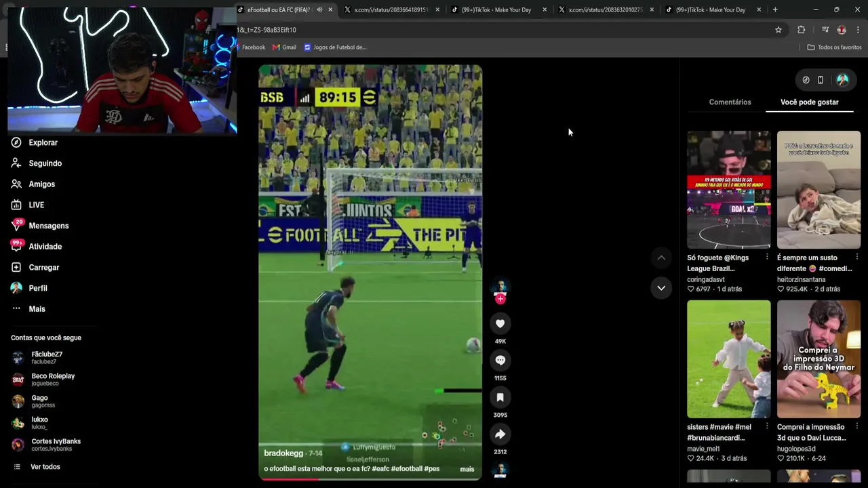This screenshot has width=868, height=488.
Task: Open options for sisters #mavie video card
Action: point(767,427)
